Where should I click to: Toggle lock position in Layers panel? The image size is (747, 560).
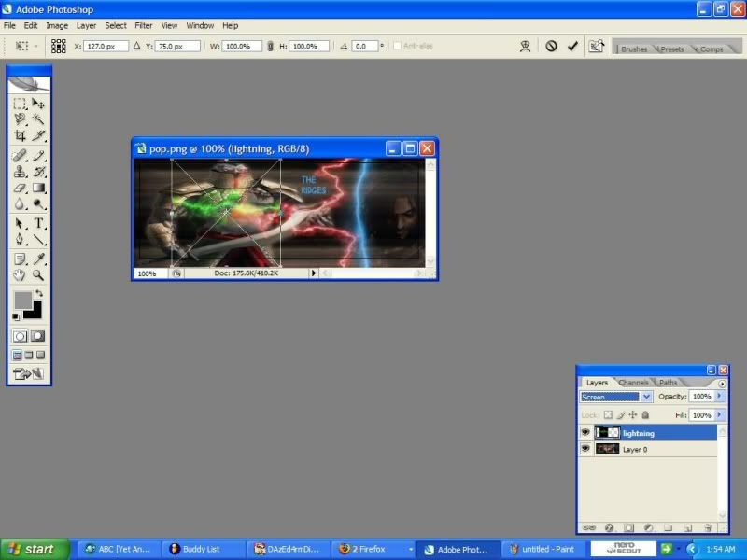(633, 414)
